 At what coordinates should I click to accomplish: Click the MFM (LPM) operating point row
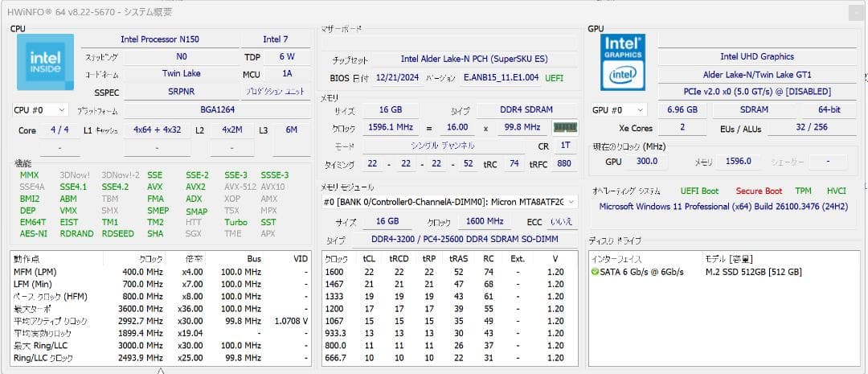(161, 272)
